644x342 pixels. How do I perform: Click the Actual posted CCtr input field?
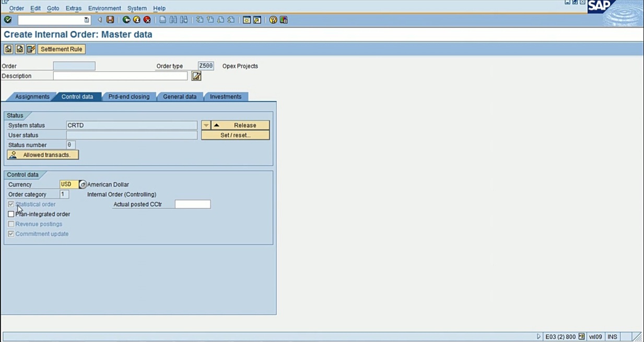(193, 204)
